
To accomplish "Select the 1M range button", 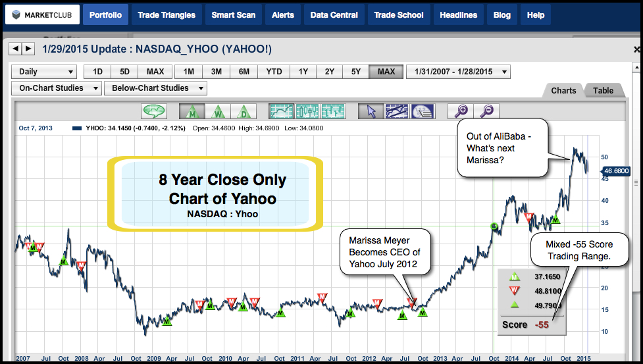I will (x=189, y=72).
